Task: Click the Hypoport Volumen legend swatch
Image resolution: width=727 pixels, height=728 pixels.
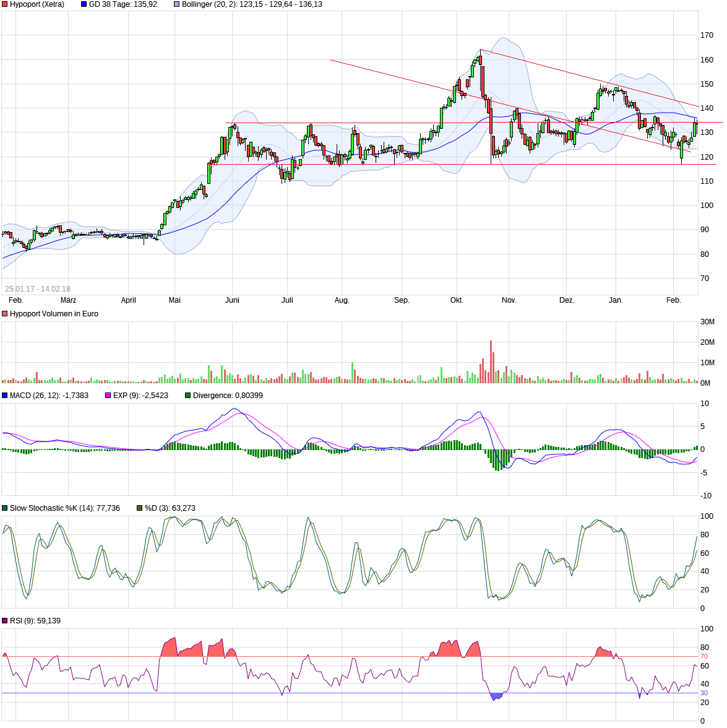Action: click(5, 314)
